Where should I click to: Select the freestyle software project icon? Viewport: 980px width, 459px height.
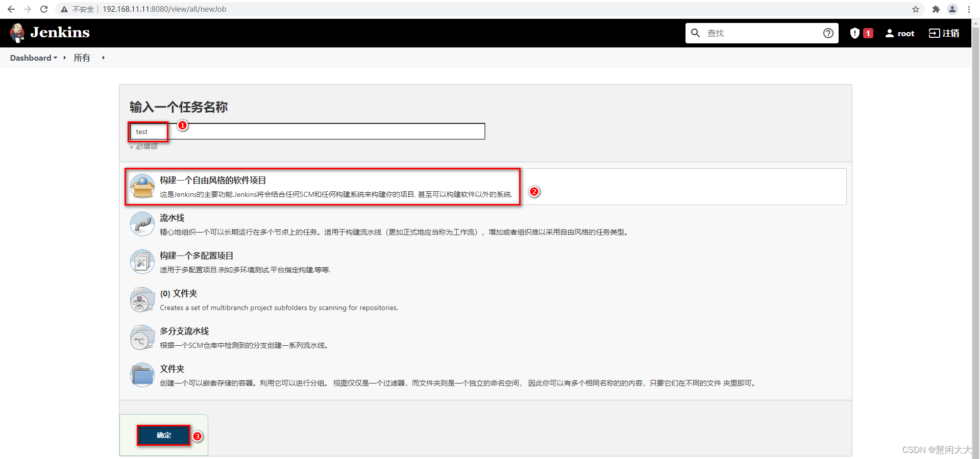(142, 186)
